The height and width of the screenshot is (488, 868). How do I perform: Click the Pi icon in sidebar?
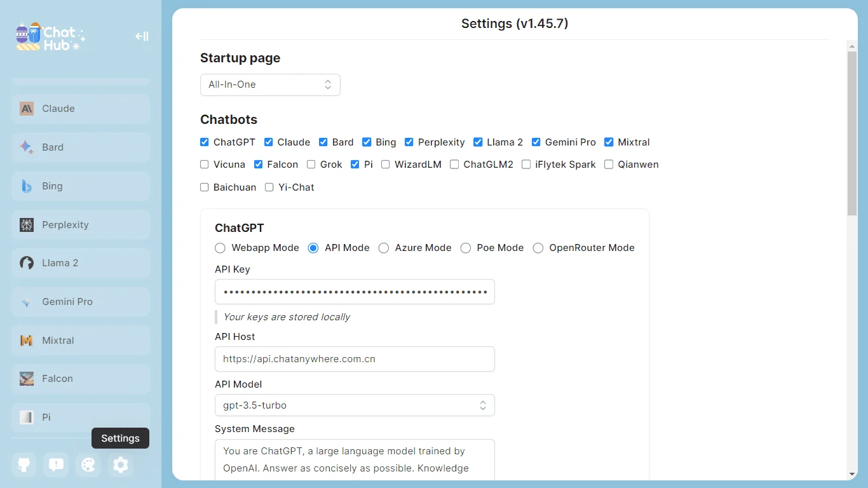27,417
